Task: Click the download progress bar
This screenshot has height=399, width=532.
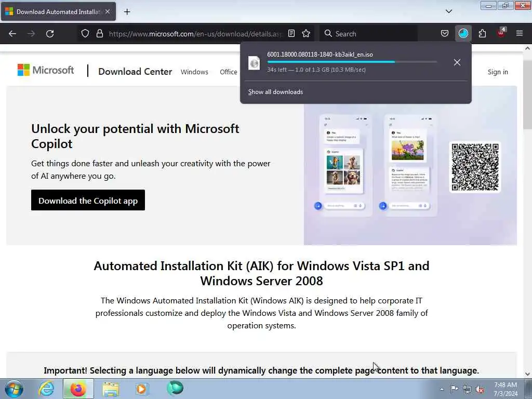Action: pyautogui.click(x=352, y=62)
